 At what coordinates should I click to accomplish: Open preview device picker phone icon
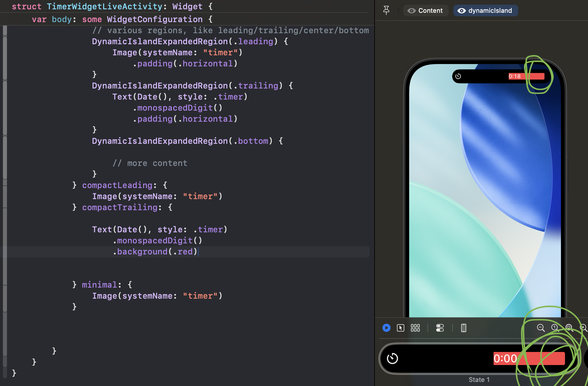coord(464,328)
